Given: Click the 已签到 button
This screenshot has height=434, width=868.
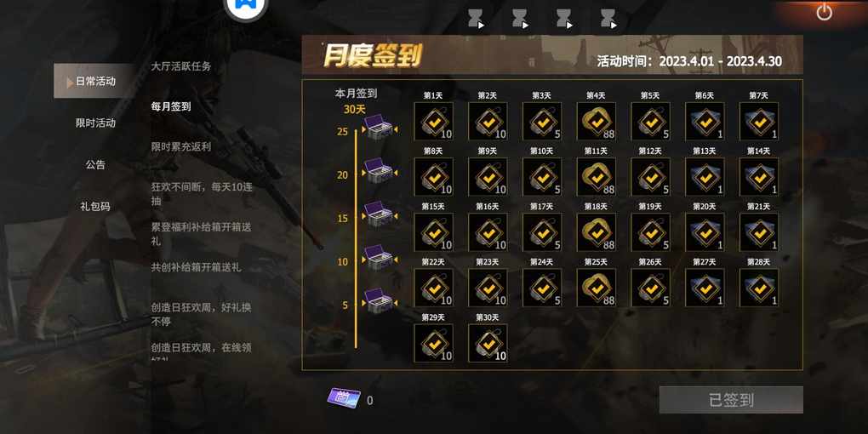Looking at the screenshot, I should (x=731, y=400).
